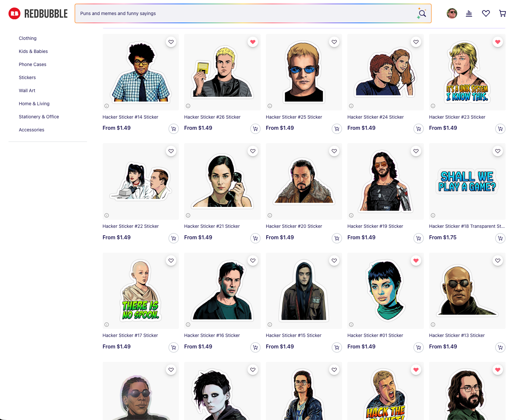Open the Shall We Play A Game thumbnail
519x420 pixels.
[x=467, y=181]
